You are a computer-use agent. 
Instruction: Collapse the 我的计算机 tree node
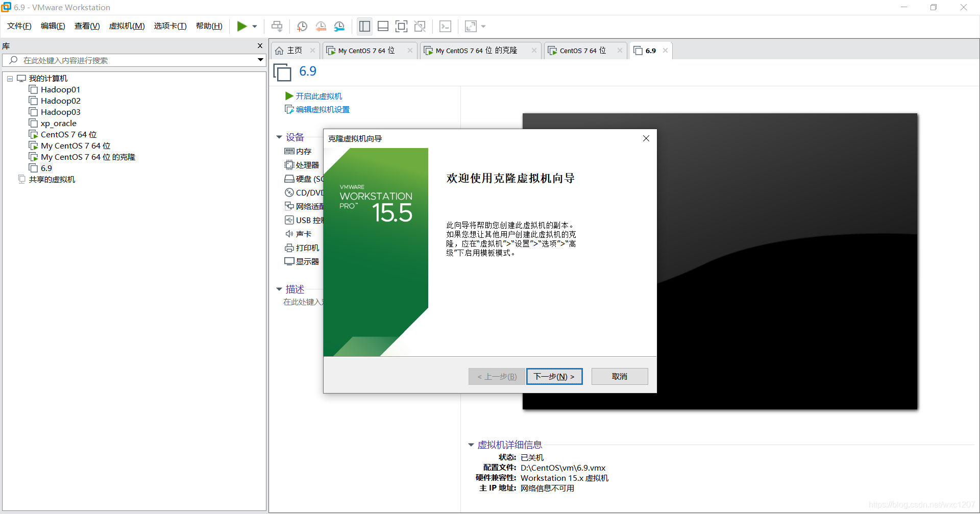point(10,79)
